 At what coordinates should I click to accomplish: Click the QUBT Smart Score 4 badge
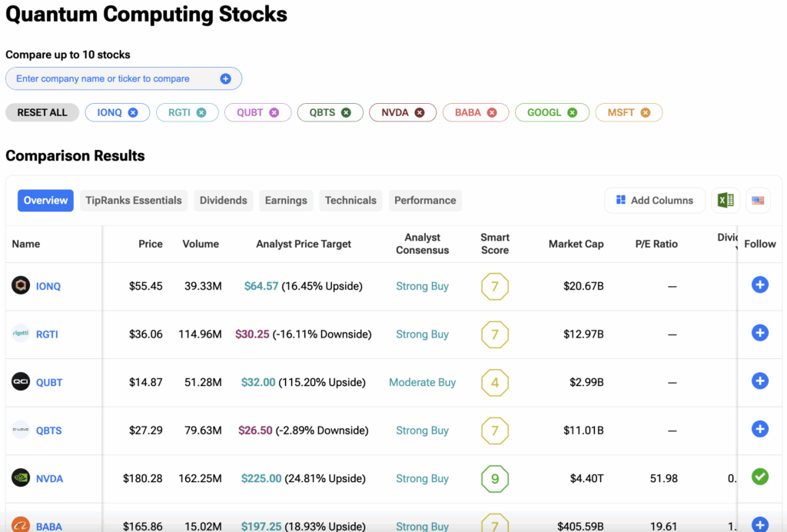[495, 382]
